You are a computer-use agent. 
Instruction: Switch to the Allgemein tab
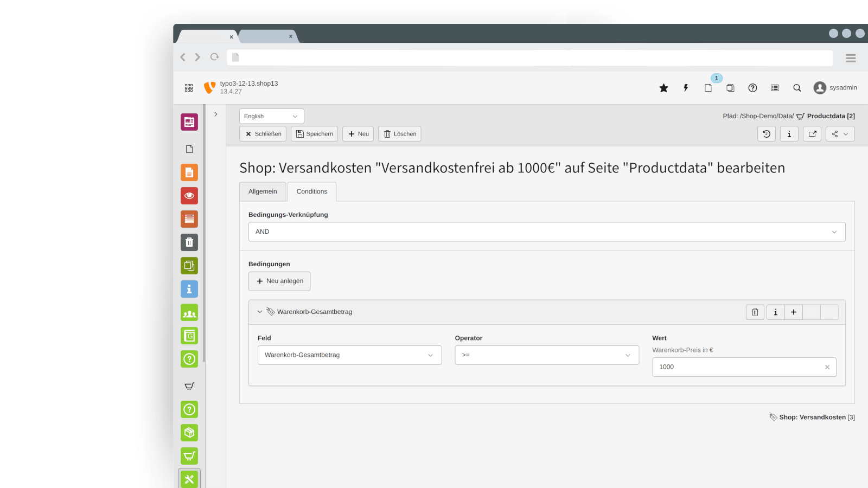pyautogui.click(x=263, y=191)
